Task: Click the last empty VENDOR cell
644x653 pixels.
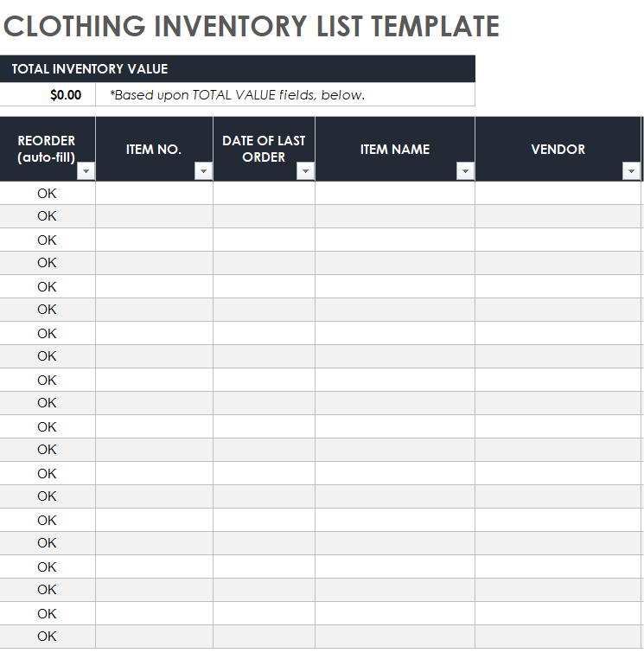Action: point(558,637)
